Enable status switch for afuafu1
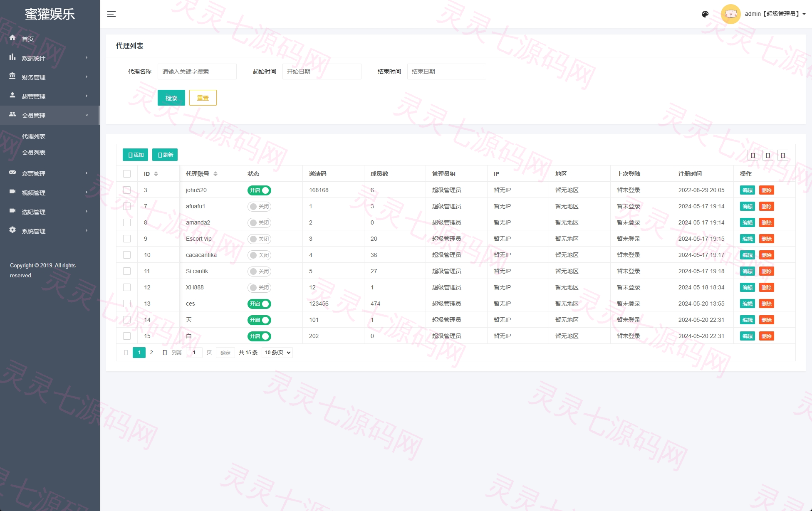 pyautogui.click(x=259, y=207)
